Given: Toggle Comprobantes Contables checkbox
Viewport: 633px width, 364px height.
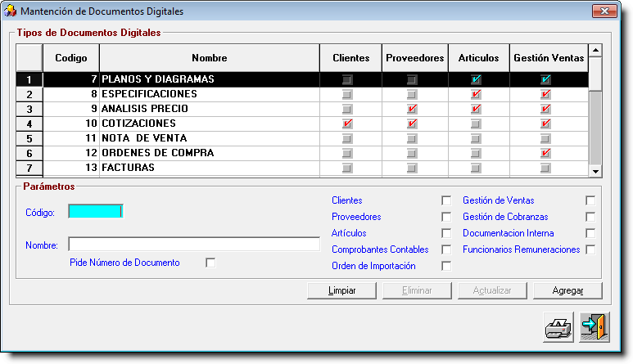Looking at the screenshot, I should pos(446,249).
